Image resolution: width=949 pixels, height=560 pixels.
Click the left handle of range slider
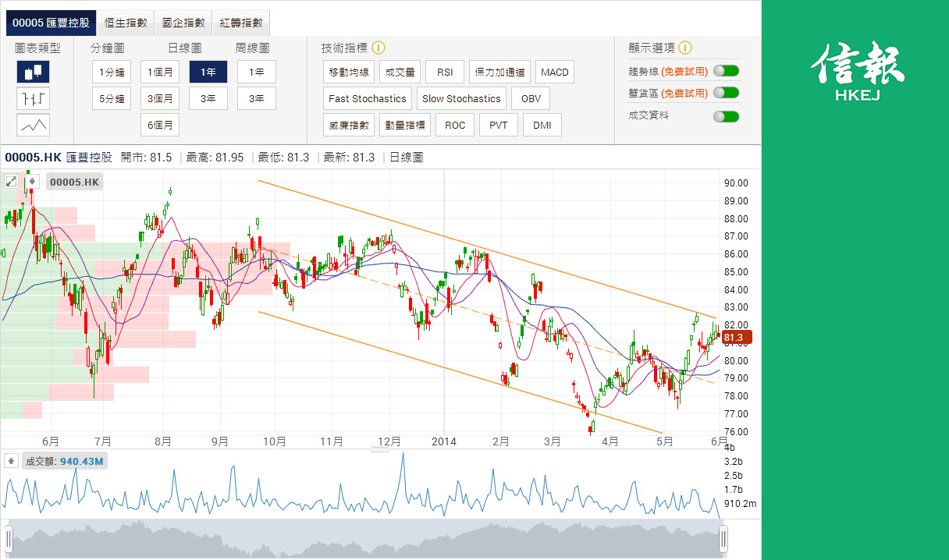pos(9,538)
